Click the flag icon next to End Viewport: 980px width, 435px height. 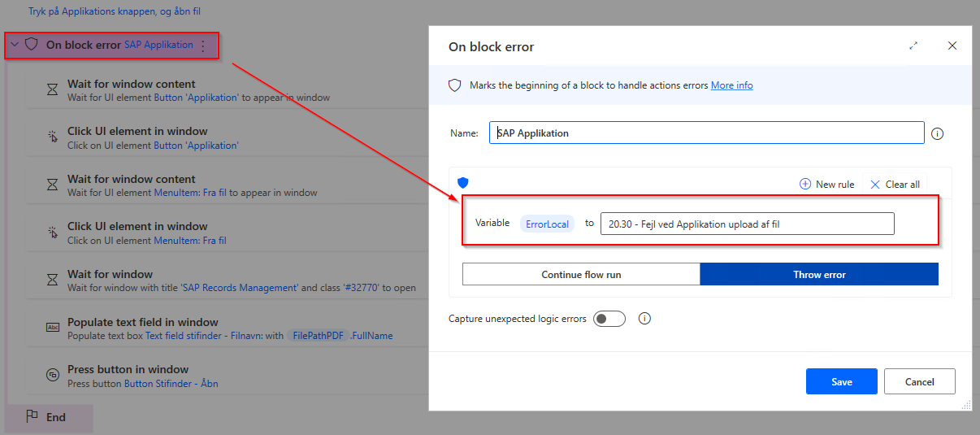click(x=32, y=416)
